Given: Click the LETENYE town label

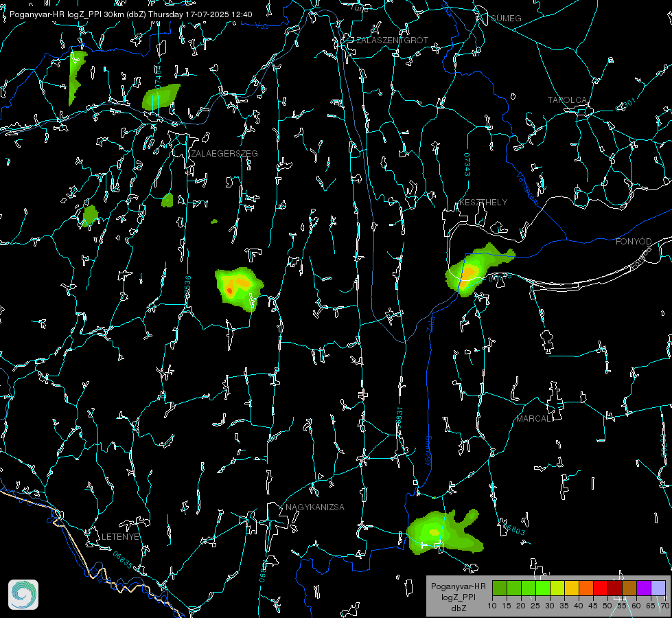Looking at the screenshot, I should click(120, 537).
